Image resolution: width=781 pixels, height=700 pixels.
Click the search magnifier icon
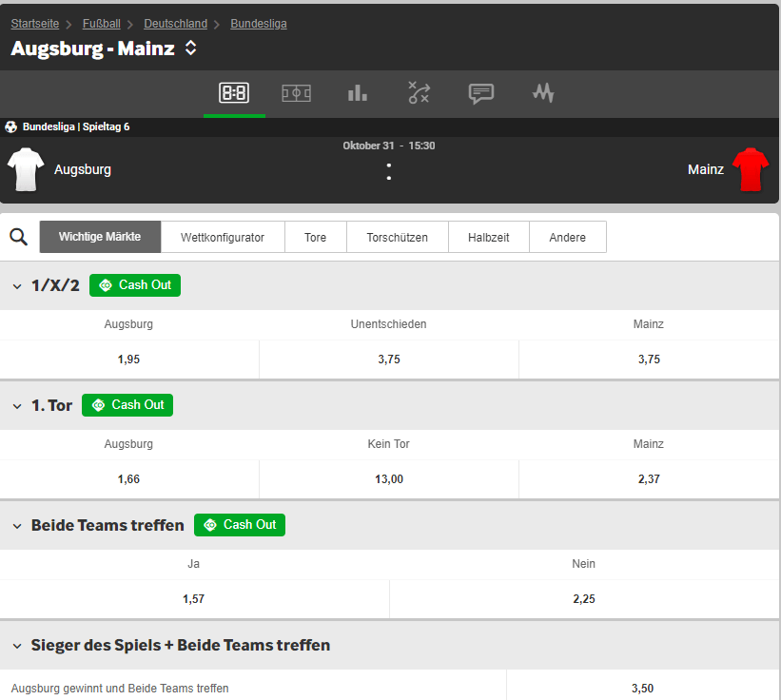pos(18,237)
